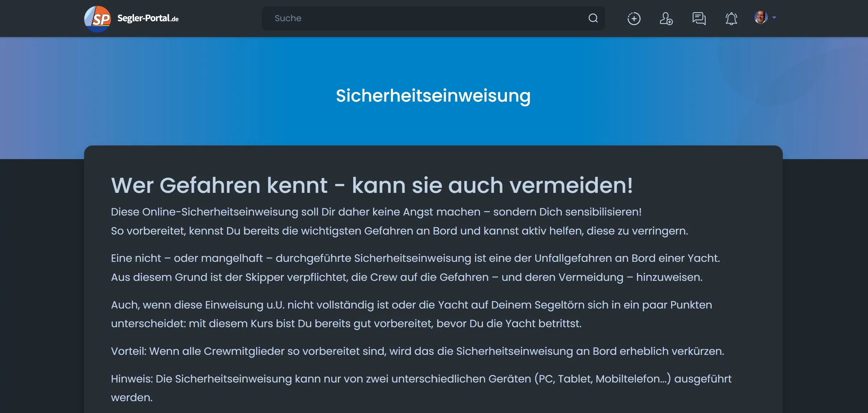Image resolution: width=868 pixels, height=413 pixels.
Task: Click the line starting 'So vorbereitet, kennst Du'
Action: [x=399, y=231]
